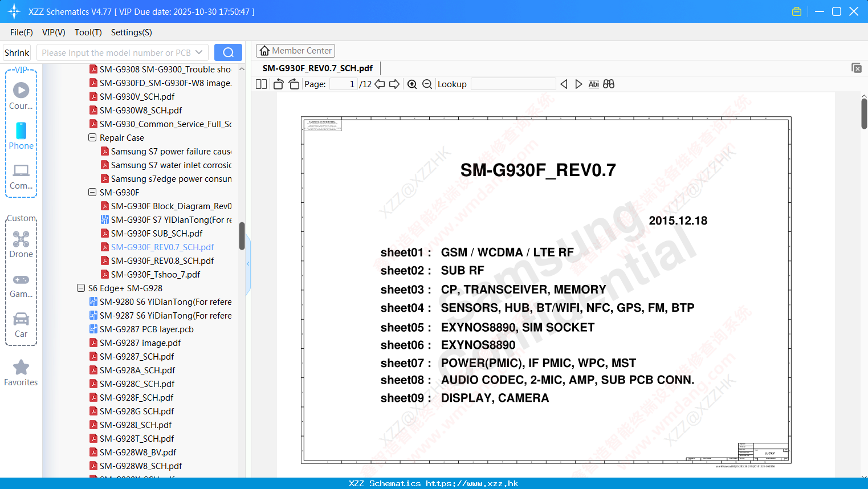Open the Car category
868x489 pixels.
click(x=21, y=324)
